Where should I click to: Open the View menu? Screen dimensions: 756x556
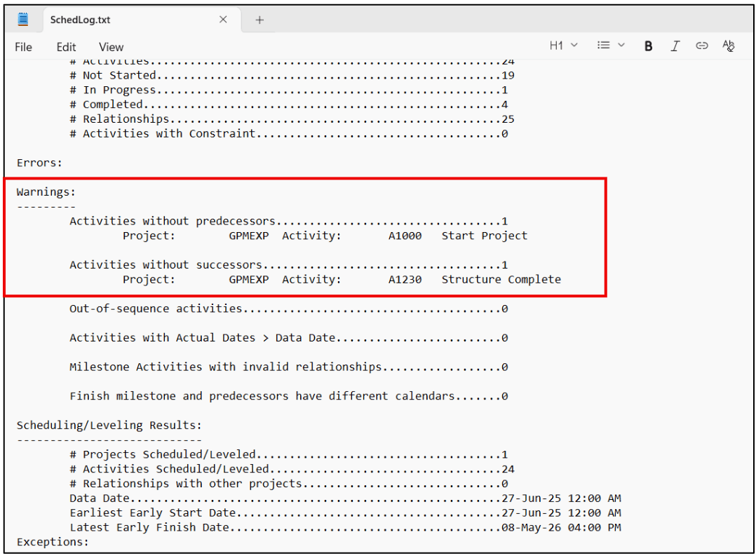tap(111, 47)
